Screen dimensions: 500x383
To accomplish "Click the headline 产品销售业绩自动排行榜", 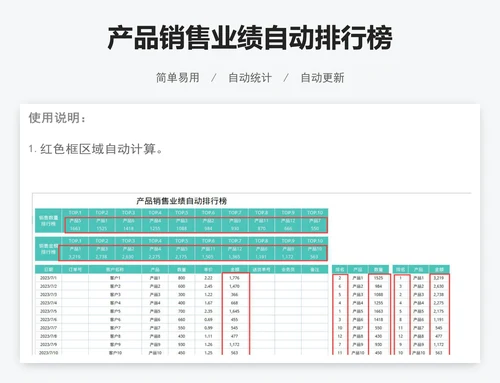I will (x=250, y=37).
